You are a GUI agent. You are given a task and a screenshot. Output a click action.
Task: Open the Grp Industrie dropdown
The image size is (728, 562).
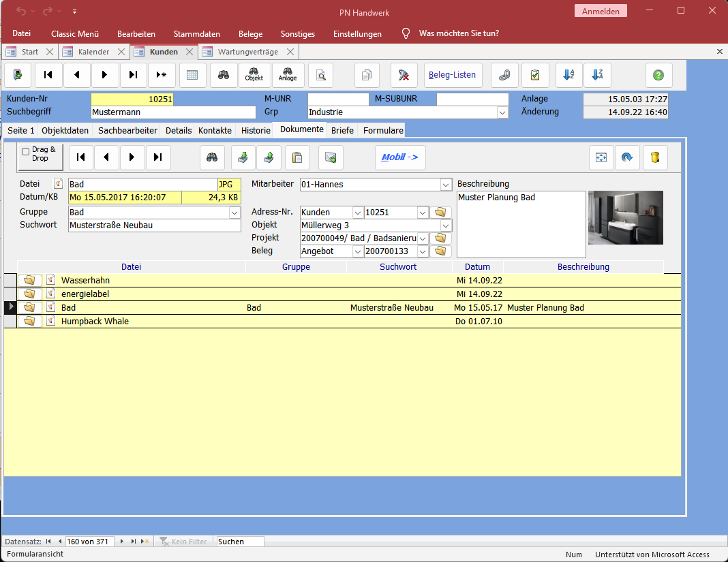pos(502,112)
